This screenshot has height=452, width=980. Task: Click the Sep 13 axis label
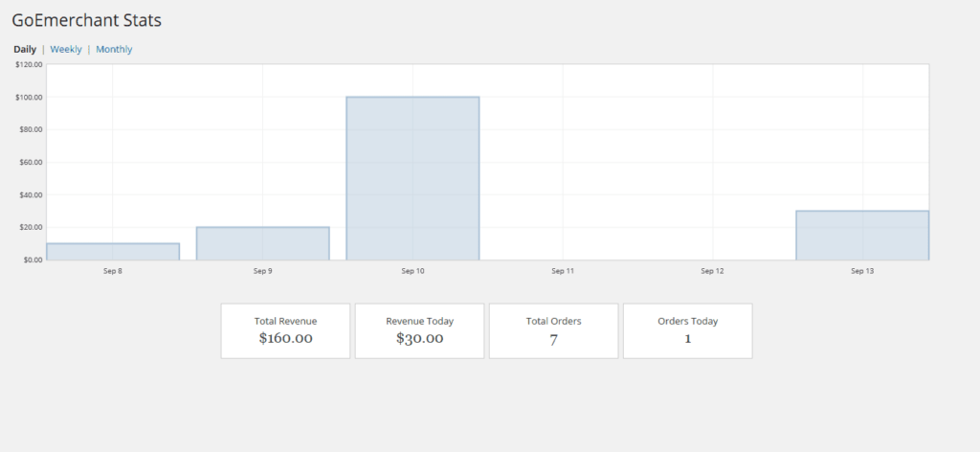[862, 271]
